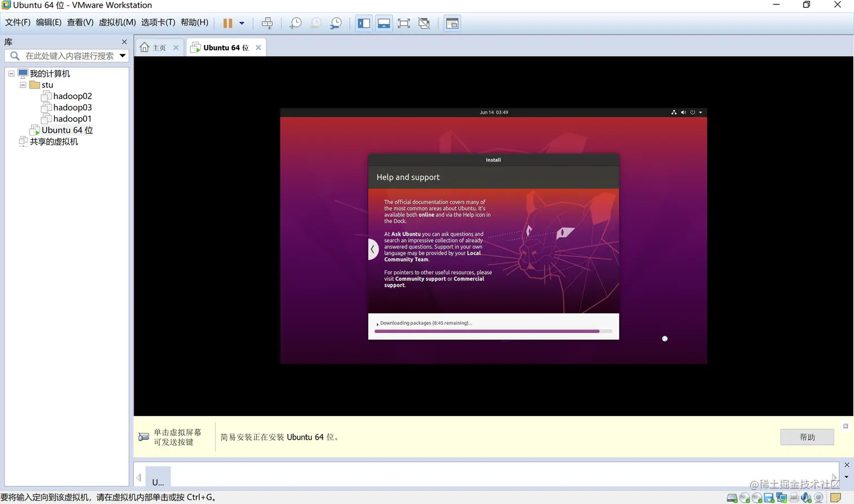Pause the virtual machine with the orange pause icon
Viewport: 854px width, 504px height.
click(228, 23)
